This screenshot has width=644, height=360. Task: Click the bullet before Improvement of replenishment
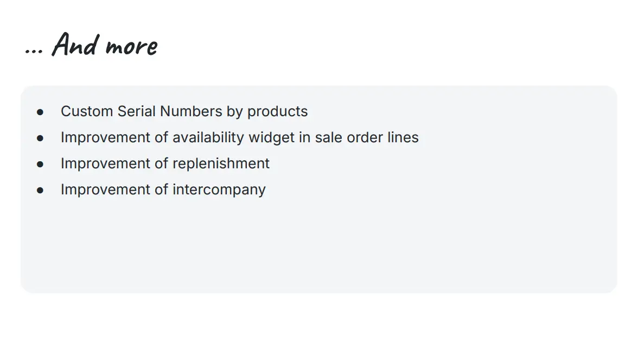click(x=40, y=164)
